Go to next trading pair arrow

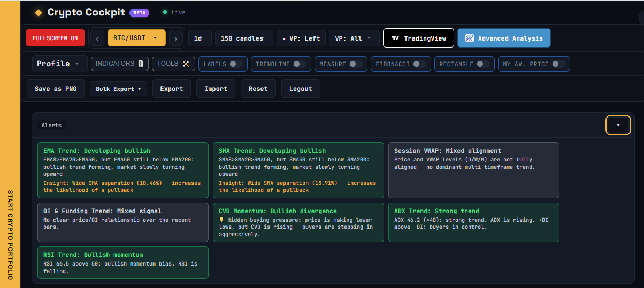176,38
